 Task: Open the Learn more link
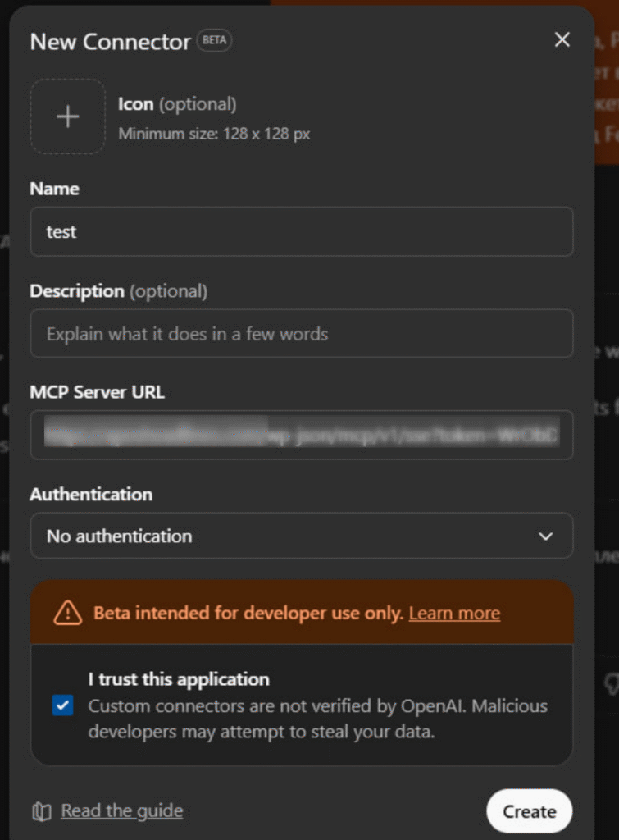pos(454,614)
